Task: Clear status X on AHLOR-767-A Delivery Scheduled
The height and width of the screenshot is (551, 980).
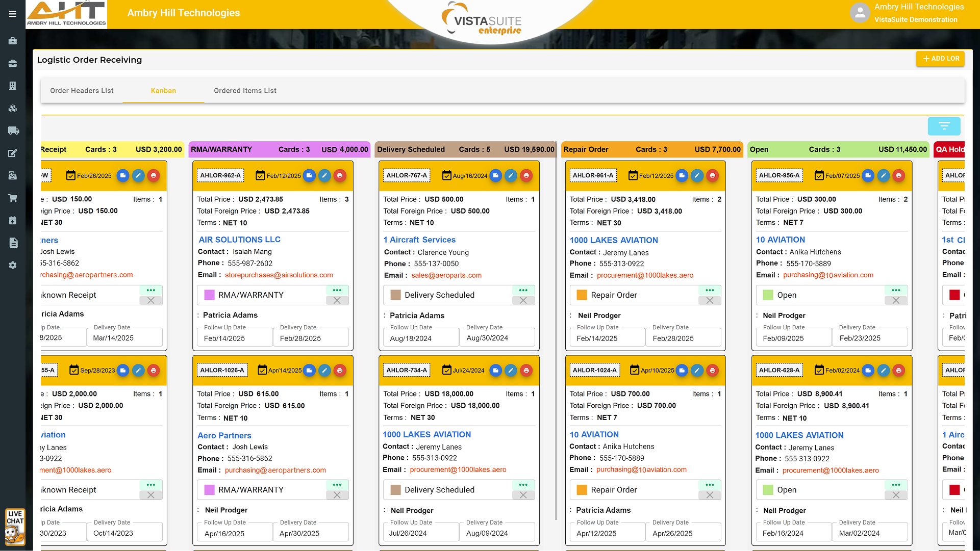Action: click(523, 300)
